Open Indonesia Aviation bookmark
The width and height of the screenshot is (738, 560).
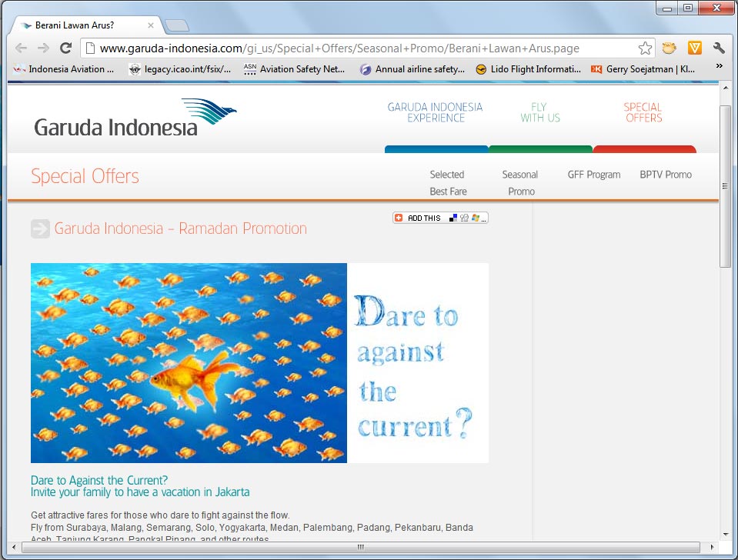64,69
